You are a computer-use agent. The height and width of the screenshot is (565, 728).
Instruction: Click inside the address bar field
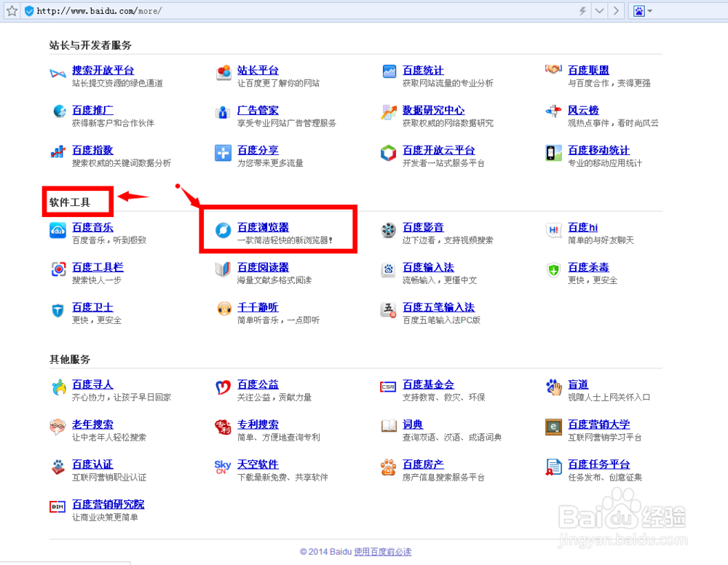pyautogui.click(x=291, y=11)
